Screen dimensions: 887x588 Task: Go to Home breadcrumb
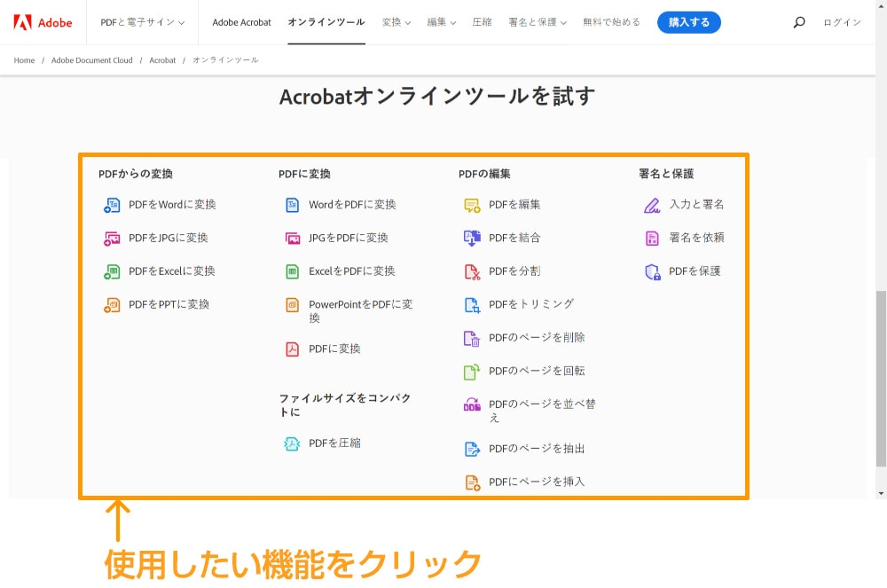tap(24, 60)
